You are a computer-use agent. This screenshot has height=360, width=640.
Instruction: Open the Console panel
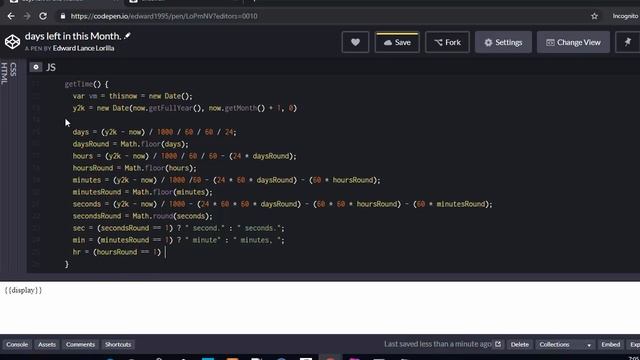17,344
